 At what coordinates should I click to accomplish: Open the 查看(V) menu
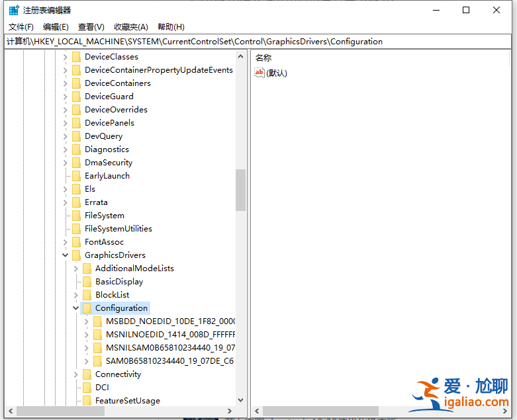tap(91, 27)
